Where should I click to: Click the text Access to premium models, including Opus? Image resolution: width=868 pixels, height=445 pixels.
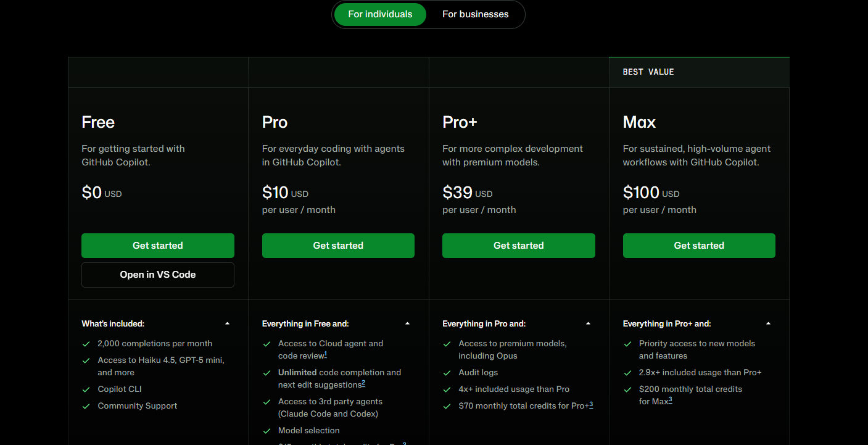pos(513,350)
